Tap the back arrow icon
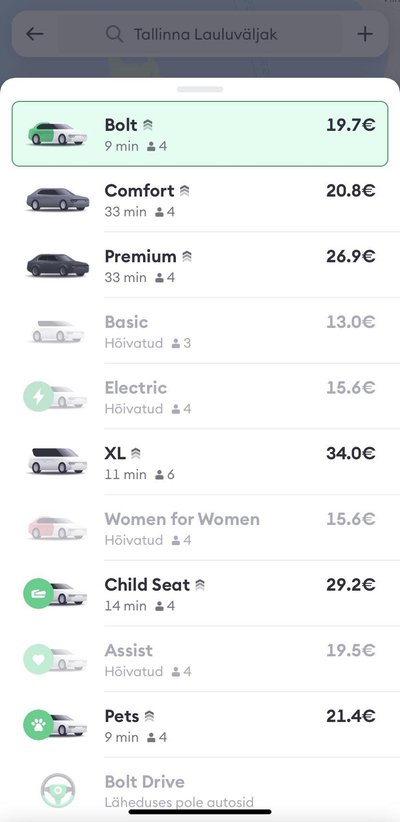Image resolution: width=400 pixels, height=822 pixels. (35, 35)
